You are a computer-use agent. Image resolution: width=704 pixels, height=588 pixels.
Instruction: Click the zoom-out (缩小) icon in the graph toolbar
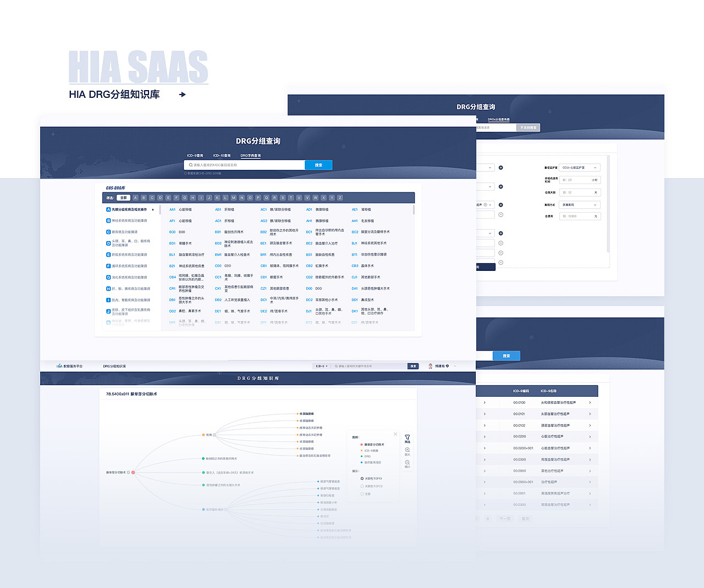(x=407, y=463)
